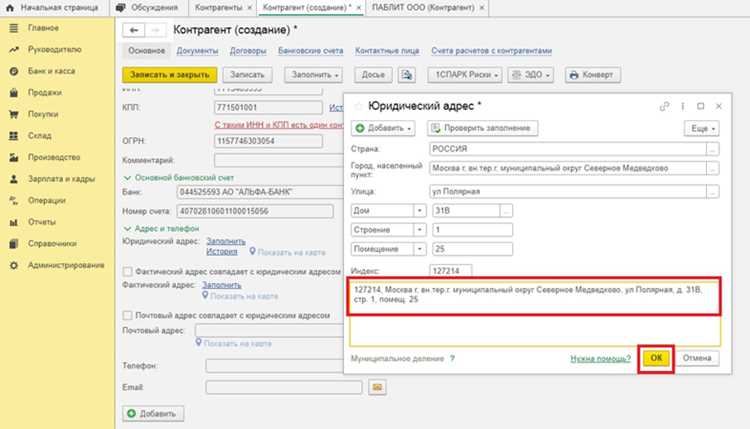Click the icon button right of Досье
750x429 pixels.
click(407, 75)
